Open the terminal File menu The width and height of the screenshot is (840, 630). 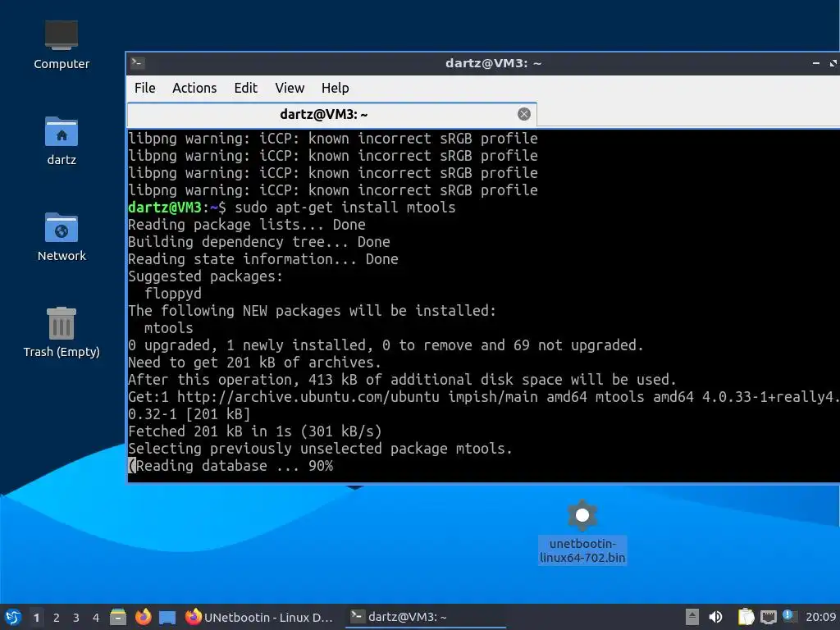(x=144, y=88)
